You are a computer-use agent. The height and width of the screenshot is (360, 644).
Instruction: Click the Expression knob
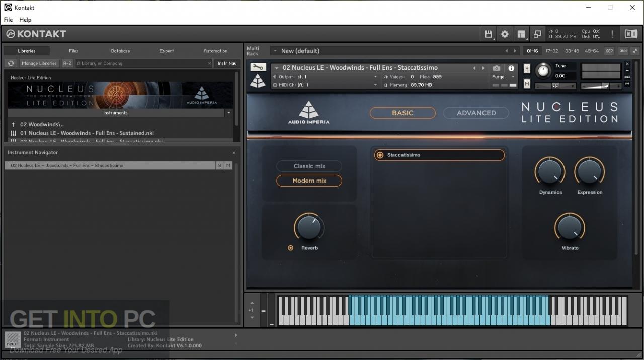(x=590, y=171)
